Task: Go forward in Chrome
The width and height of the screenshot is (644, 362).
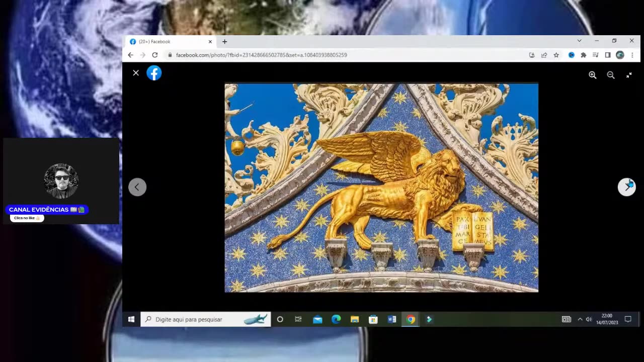Action: pos(143,55)
